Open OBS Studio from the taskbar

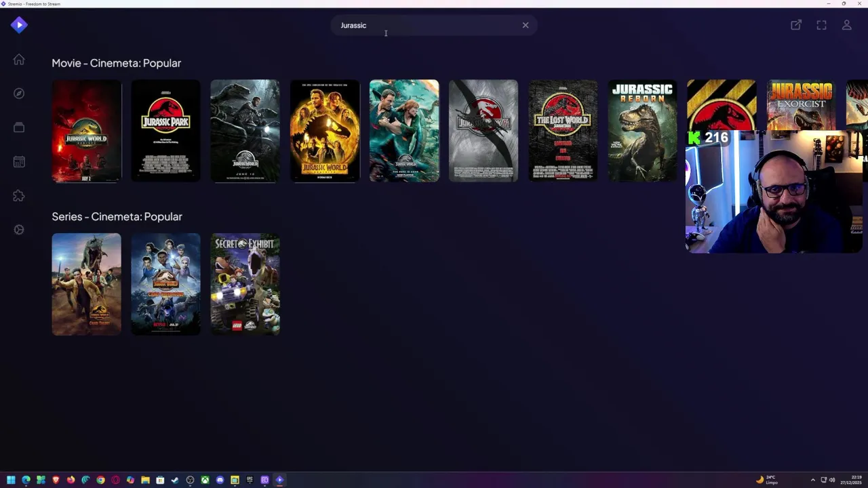190,480
